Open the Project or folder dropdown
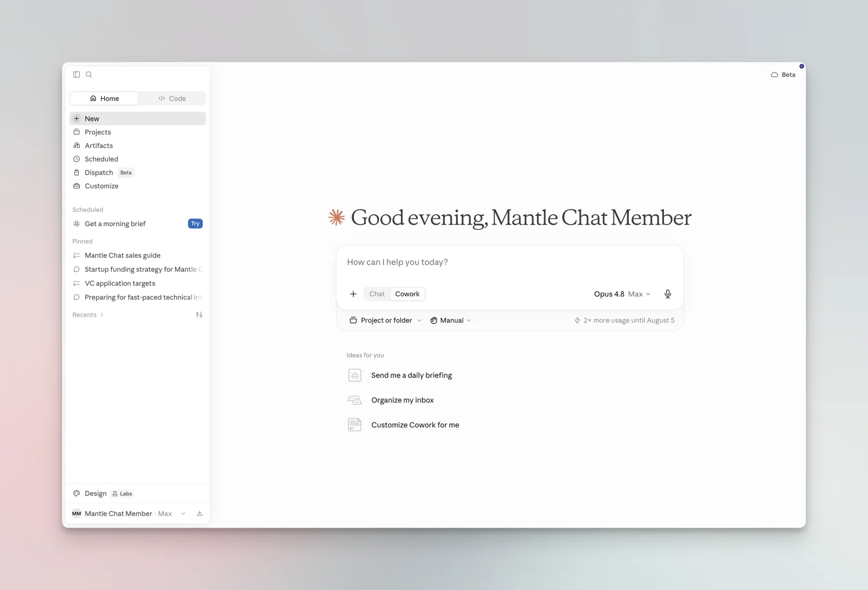Screen dimensions: 868x590 386,320
